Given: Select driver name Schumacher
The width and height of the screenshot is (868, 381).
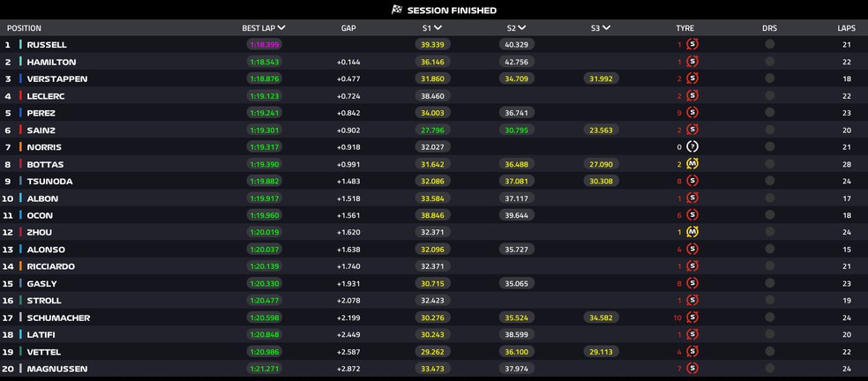Looking at the screenshot, I should [x=58, y=317].
